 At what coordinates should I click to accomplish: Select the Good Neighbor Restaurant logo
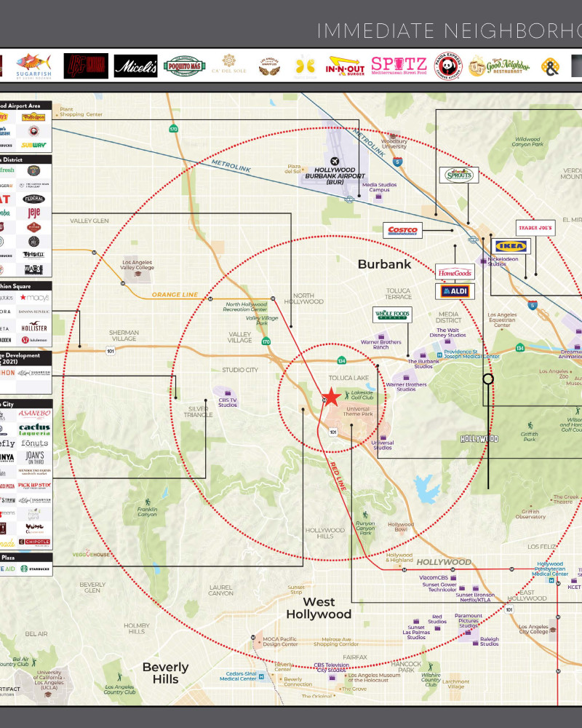500,66
